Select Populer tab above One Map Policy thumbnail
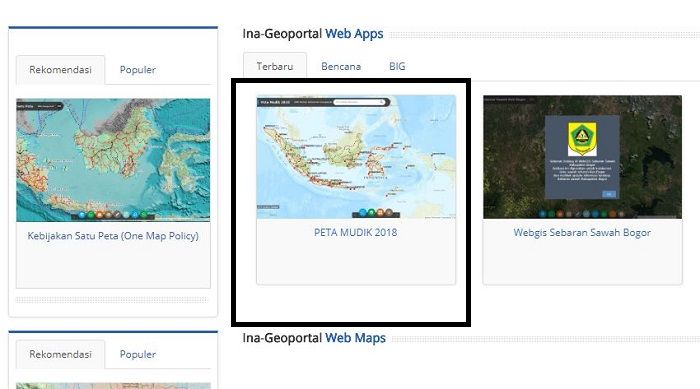The image size is (700, 389). point(138,70)
